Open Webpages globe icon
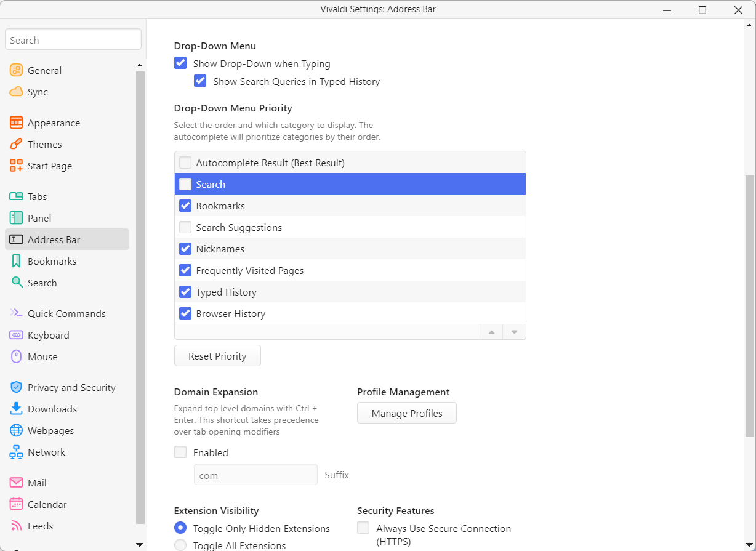756x551 pixels. pos(17,430)
